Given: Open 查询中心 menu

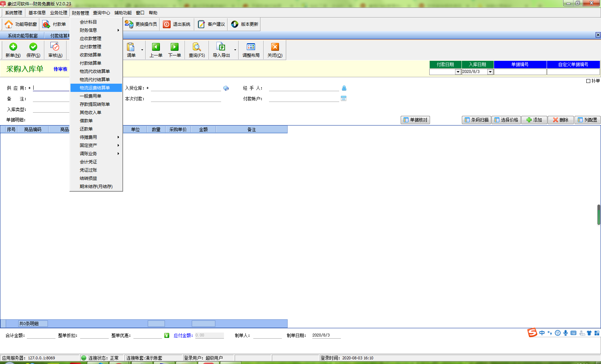Looking at the screenshot, I should coord(102,13).
